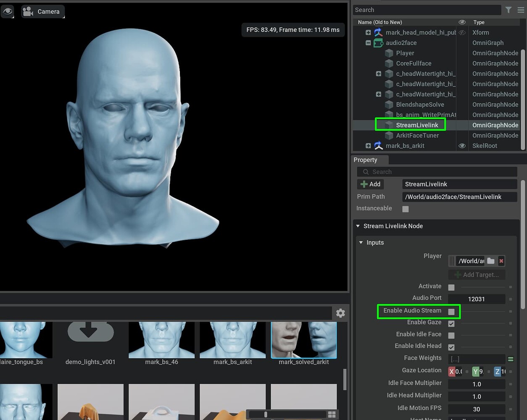This screenshot has width=527, height=420.
Task: Click the settings gear in the content browser
Action: [x=340, y=313]
